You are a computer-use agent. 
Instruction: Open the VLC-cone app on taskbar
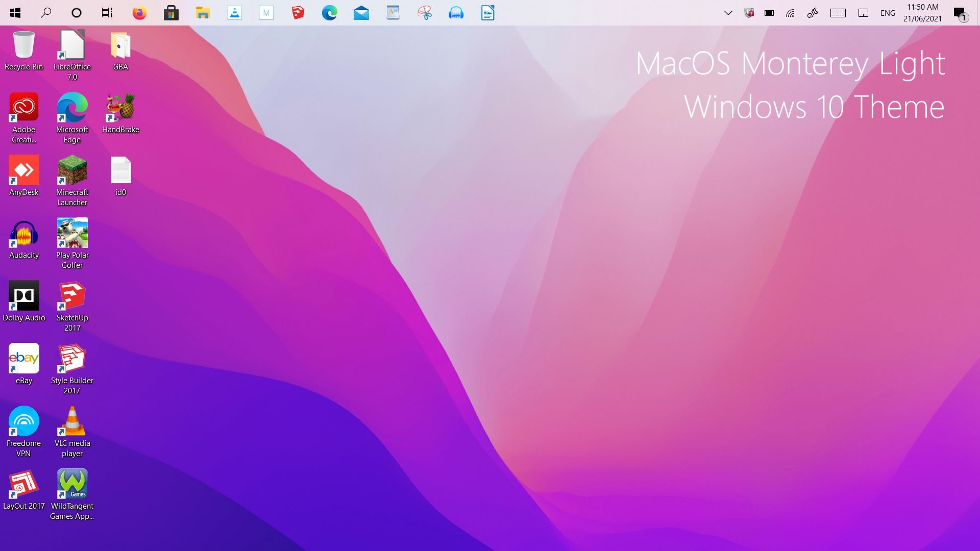pyautogui.click(x=234, y=13)
